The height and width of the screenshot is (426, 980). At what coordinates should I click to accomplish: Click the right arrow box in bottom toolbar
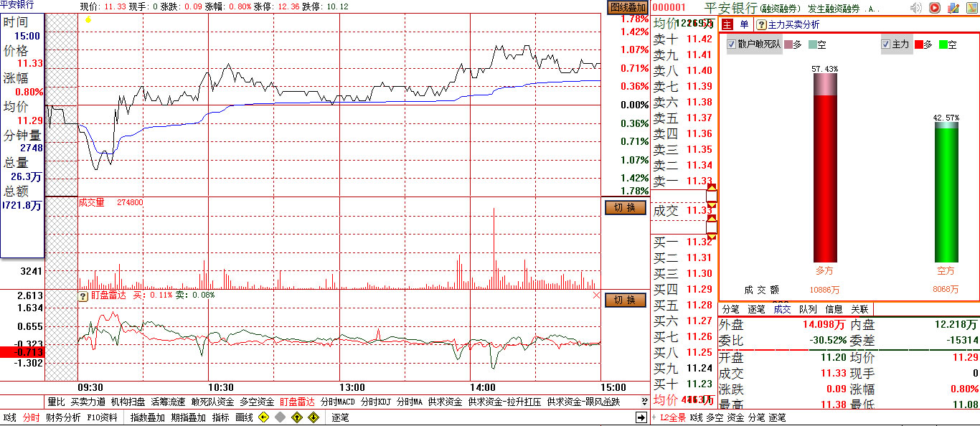pos(641,417)
